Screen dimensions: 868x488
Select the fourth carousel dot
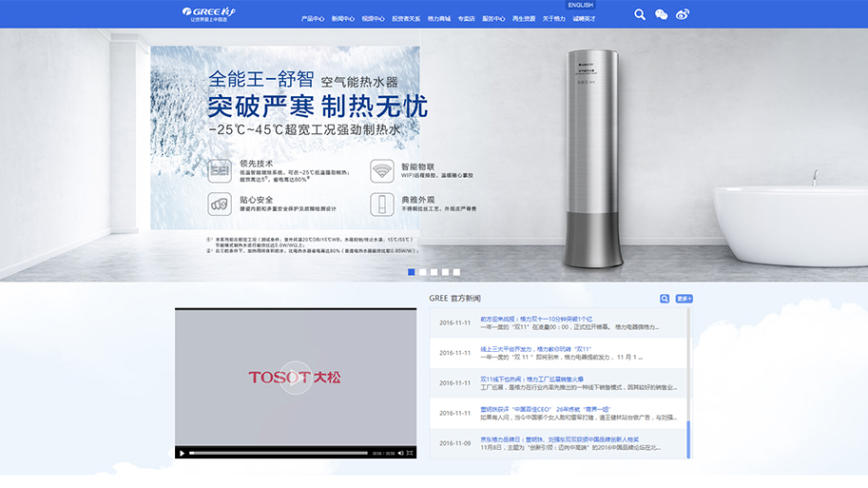445,272
